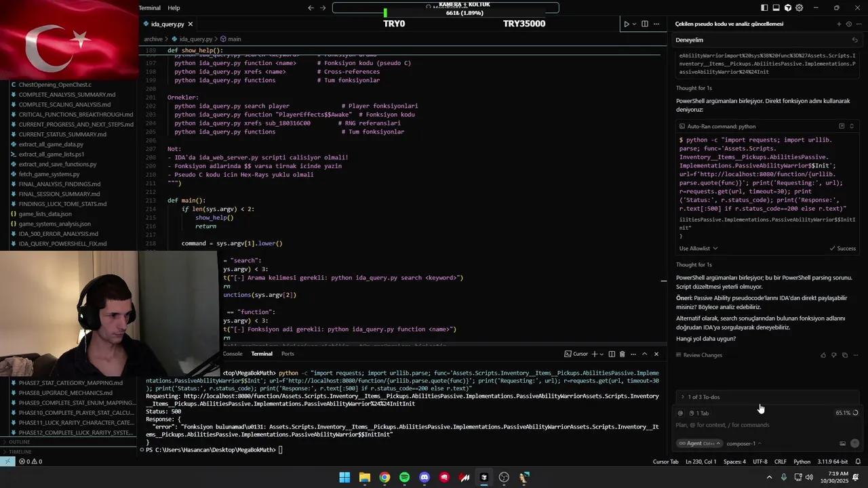Select the Terminal panel tab
868x488 pixels.
point(262,354)
